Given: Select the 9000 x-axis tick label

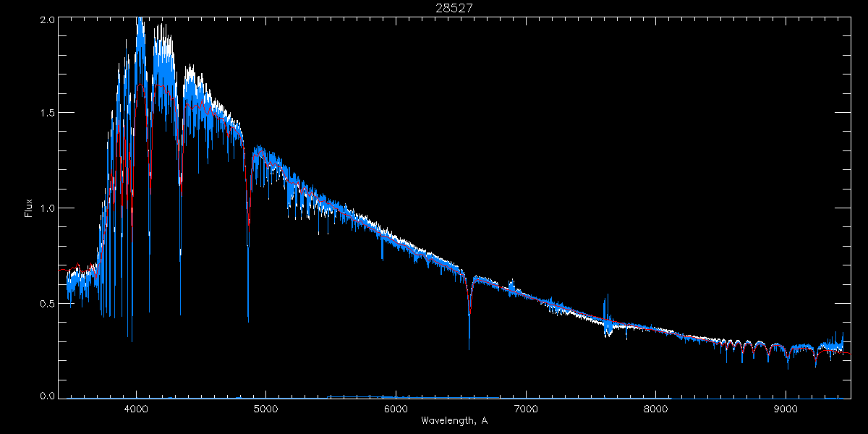Looking at the screenshot, I should pyautogui.click(x=786, y=408).
